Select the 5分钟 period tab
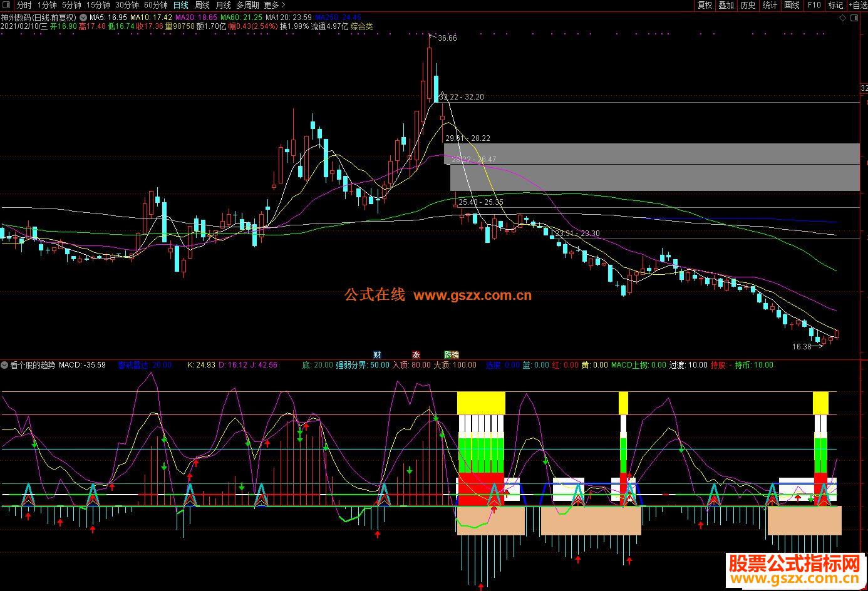Image resolution: width=868 pixels, height=591 pixels. (x=71, y=5)
